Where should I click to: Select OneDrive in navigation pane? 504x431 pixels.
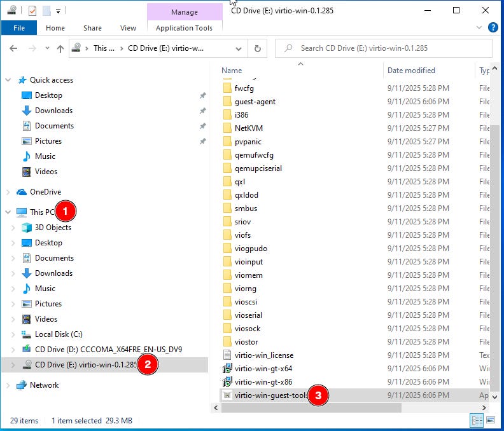click(x=45, y=192)
